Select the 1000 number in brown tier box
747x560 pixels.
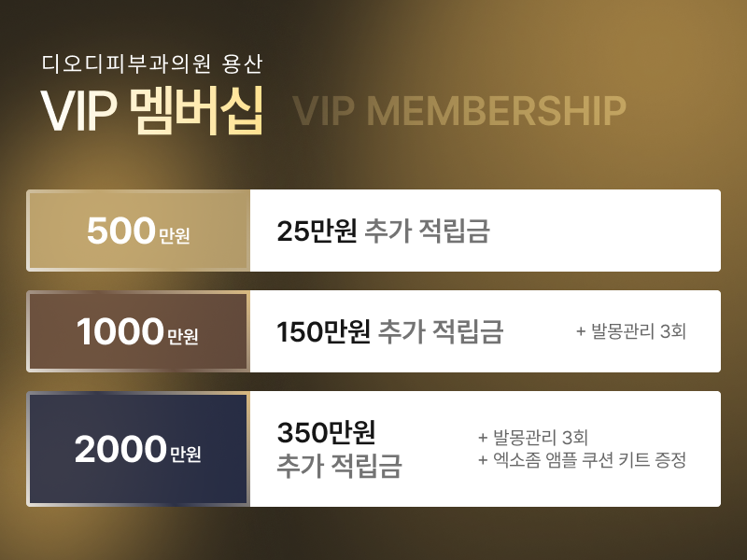coord(120,332)
